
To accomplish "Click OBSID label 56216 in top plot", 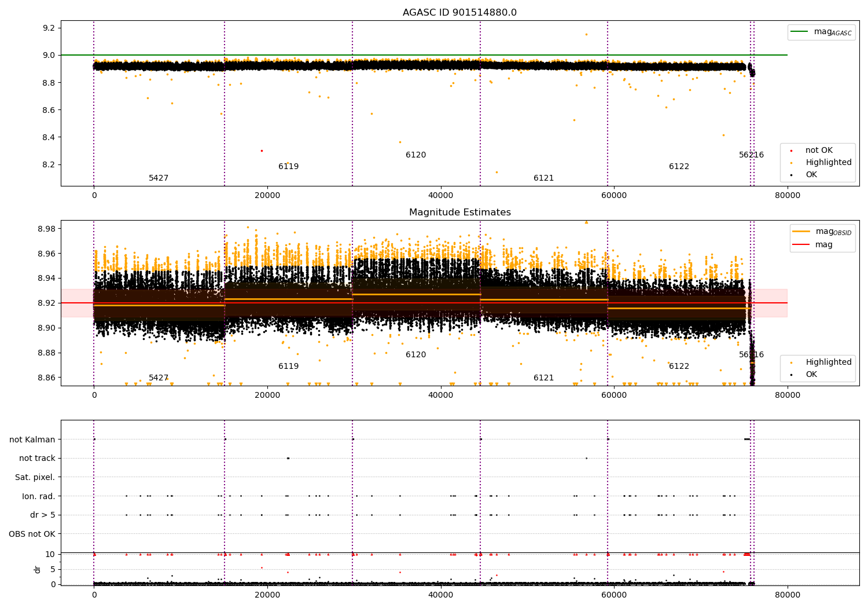I will pyautogui.click(x=752, y=155).
